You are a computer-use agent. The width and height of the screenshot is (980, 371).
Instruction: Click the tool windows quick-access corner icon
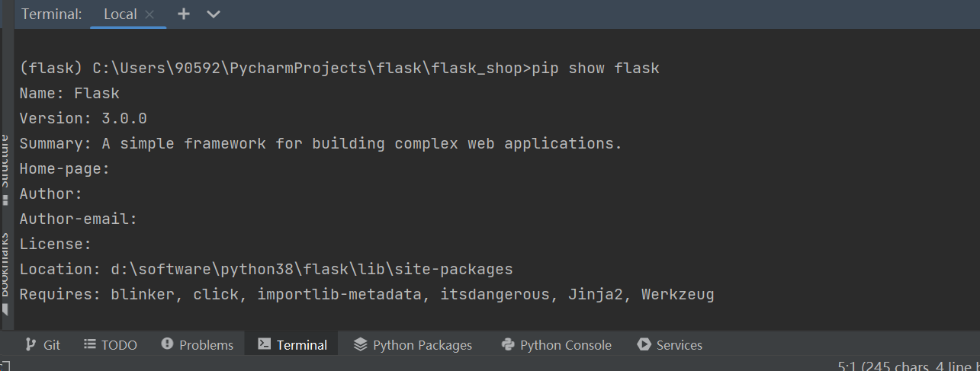coord(4,366)
